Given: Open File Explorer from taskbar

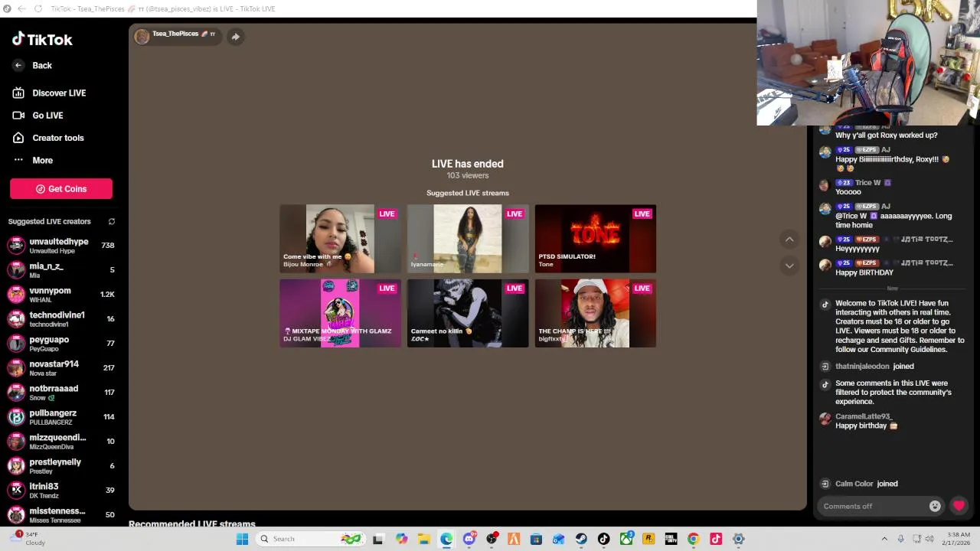Looking at the screenshot, I should click(424, 539).
